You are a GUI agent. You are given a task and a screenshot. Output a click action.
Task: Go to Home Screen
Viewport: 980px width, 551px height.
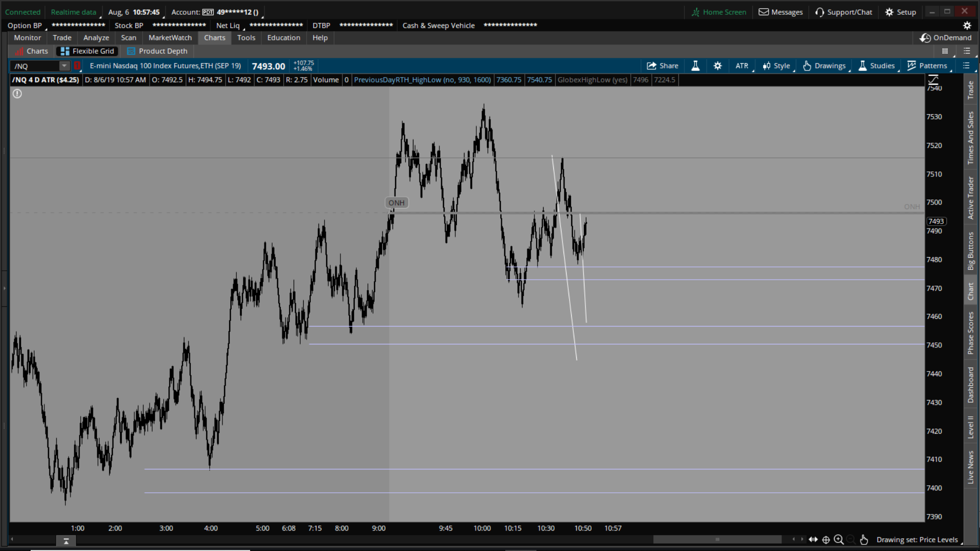(719, 12)
